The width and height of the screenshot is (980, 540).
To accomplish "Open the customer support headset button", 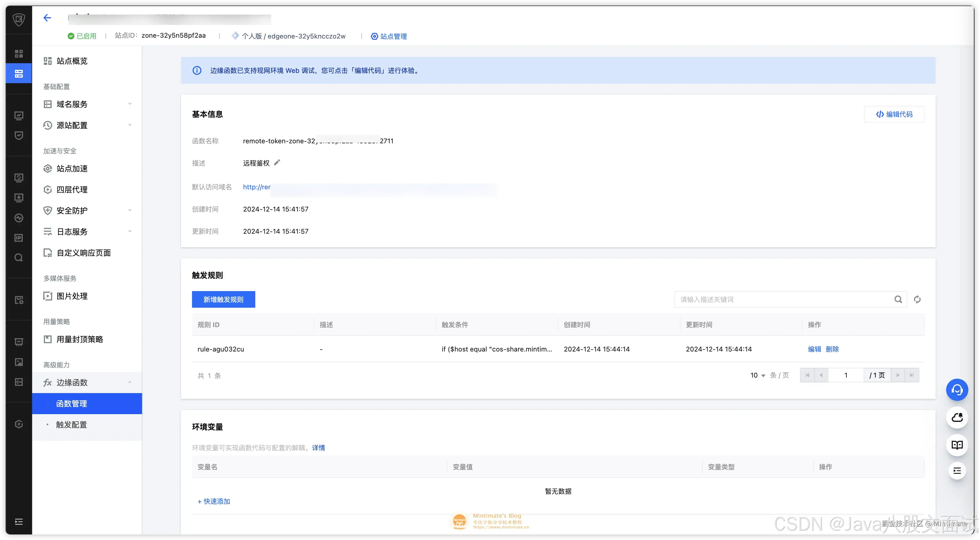I will [957, 390].
